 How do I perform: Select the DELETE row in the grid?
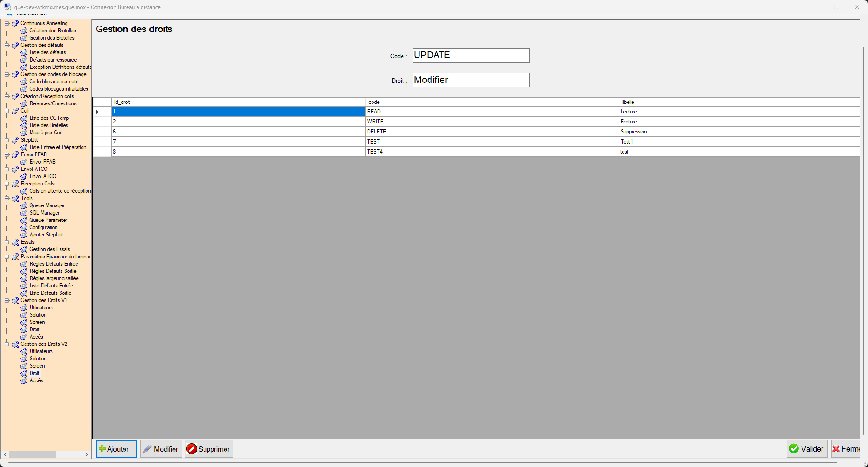[x=377, y=132]
